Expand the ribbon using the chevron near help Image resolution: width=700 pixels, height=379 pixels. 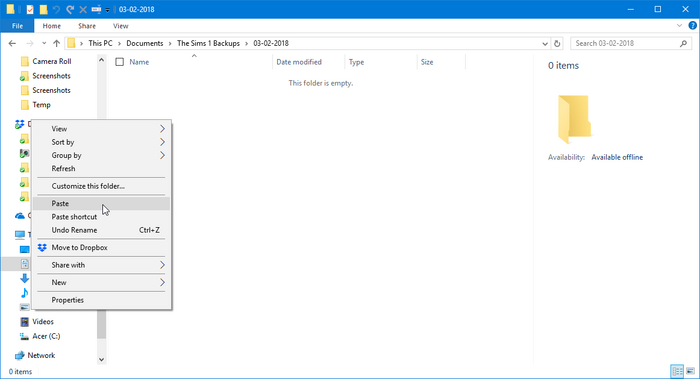tap(679, 26)
